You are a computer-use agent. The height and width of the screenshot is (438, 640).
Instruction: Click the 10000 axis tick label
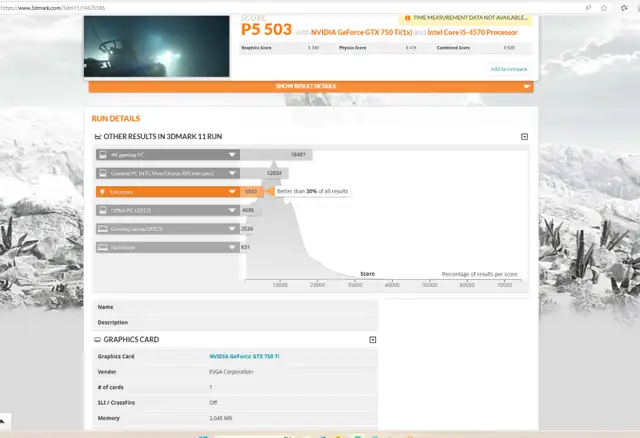click(280, 285)
